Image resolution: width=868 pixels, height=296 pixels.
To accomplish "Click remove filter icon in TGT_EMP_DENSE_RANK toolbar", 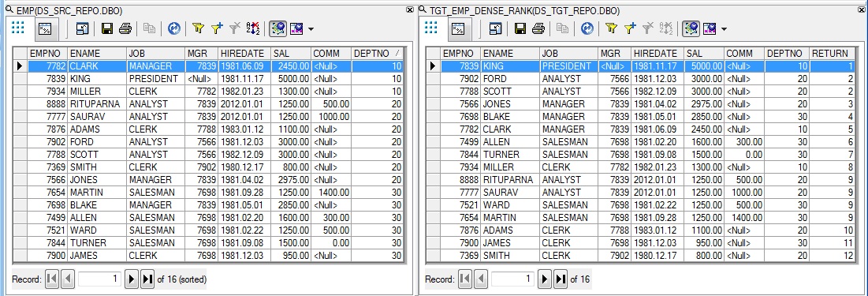I will coord(648,29).
